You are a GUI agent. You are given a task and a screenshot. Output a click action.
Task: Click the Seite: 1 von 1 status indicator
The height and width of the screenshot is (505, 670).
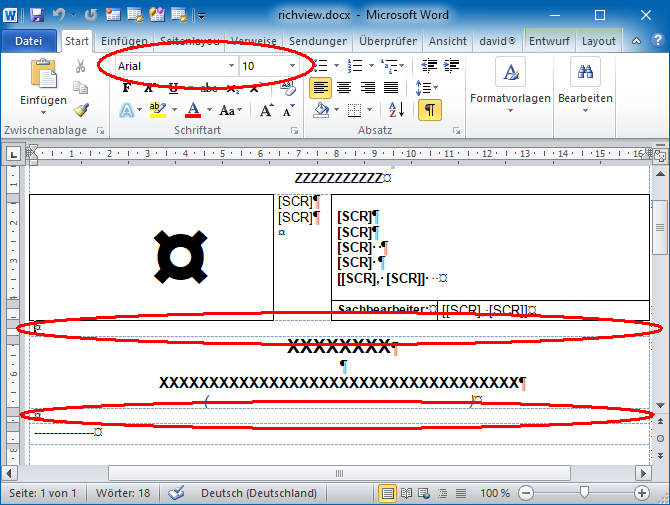pyautogui.click(x=43, y=493)
